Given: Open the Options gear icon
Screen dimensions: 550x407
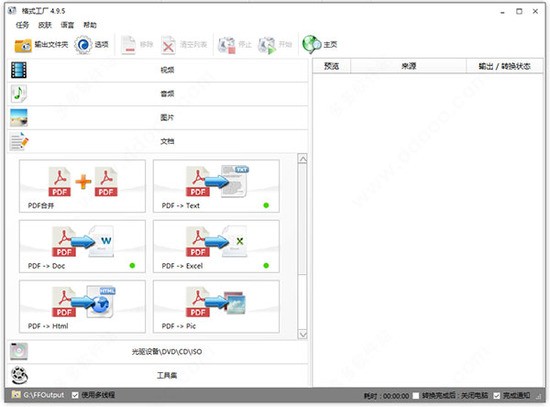Looking at the screenshot, I should click(x=83, y=45).
